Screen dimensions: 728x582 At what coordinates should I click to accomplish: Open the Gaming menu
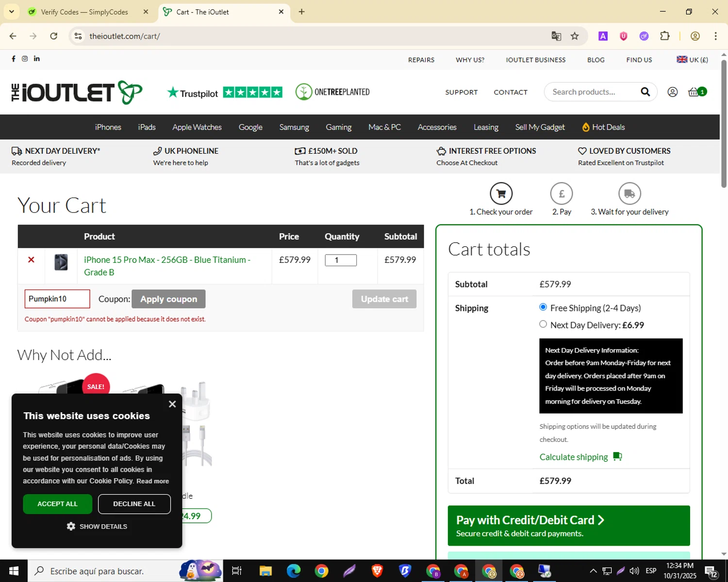339,127
